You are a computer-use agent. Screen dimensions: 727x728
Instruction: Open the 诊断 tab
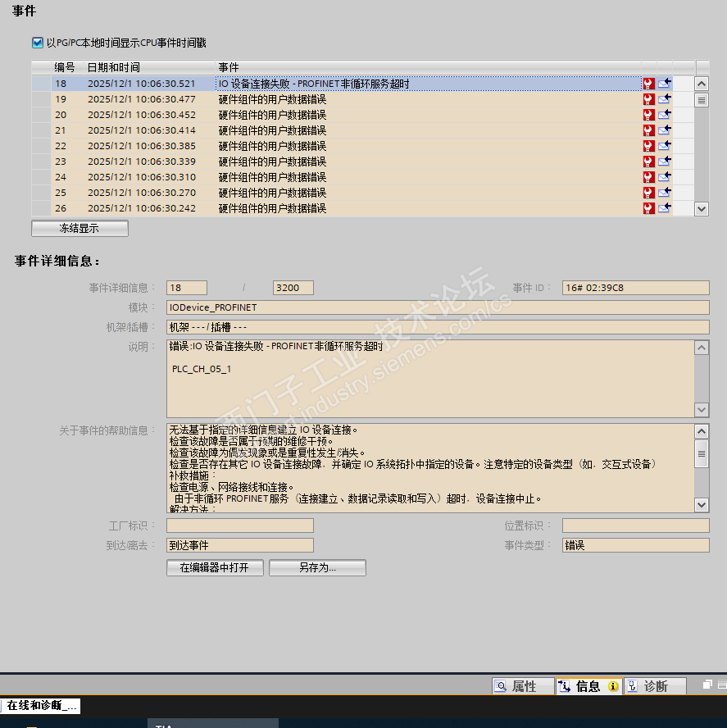click(x=655, y=686)
